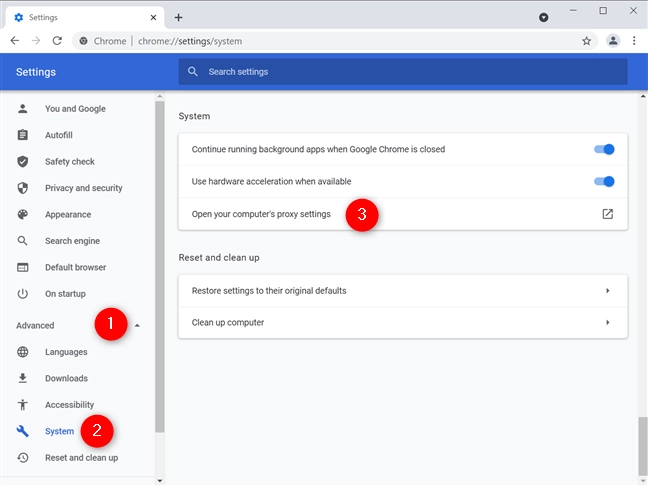The width and height of the screenshot is (648, 486).
Task: Click the Reset and clean up history icon
Action: [x=23, y=457]
